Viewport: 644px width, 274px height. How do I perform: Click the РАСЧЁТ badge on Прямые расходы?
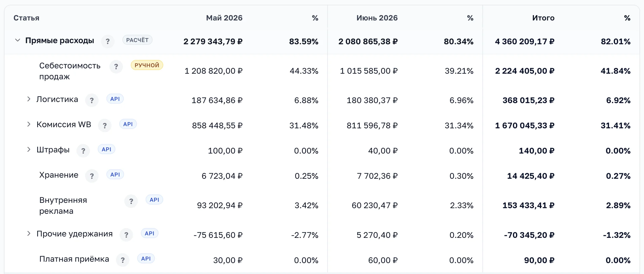point(137,40)
